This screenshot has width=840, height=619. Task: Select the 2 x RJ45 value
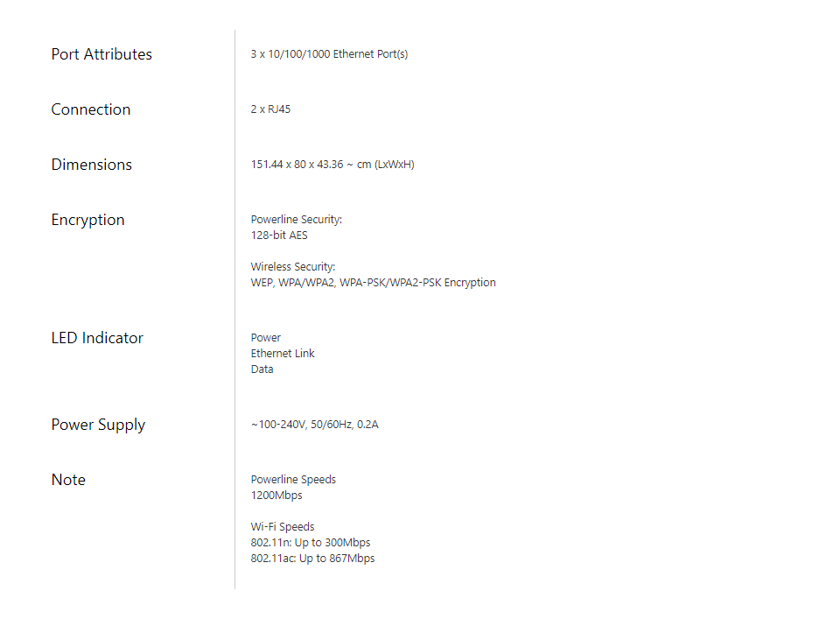(270, 109)
